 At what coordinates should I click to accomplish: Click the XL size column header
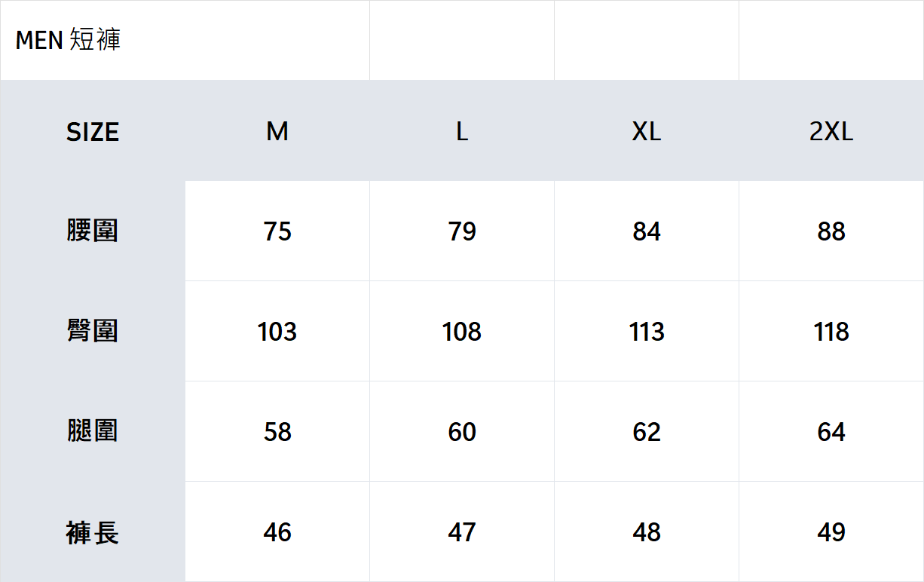pyautogui.click(x=647, y=132)
